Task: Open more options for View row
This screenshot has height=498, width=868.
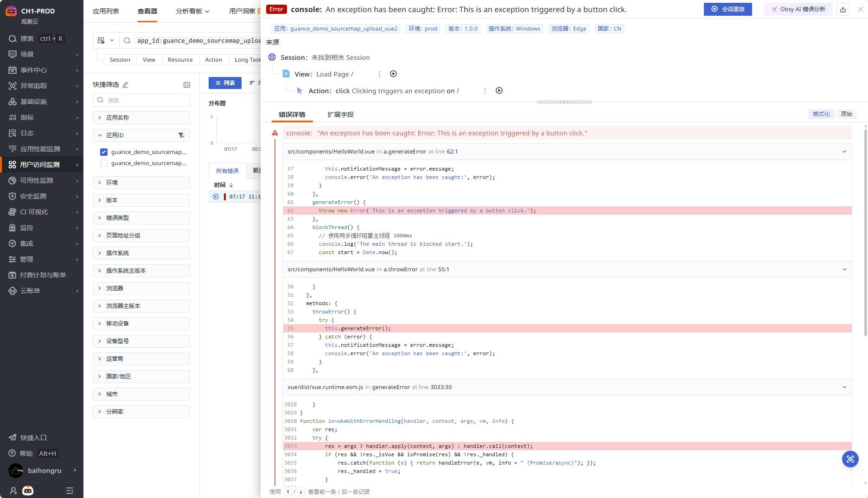Action: 379,74
